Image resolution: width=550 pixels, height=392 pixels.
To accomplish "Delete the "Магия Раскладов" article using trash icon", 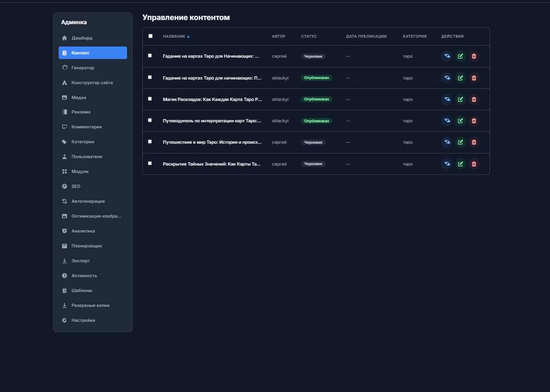I will coord(474,100).
